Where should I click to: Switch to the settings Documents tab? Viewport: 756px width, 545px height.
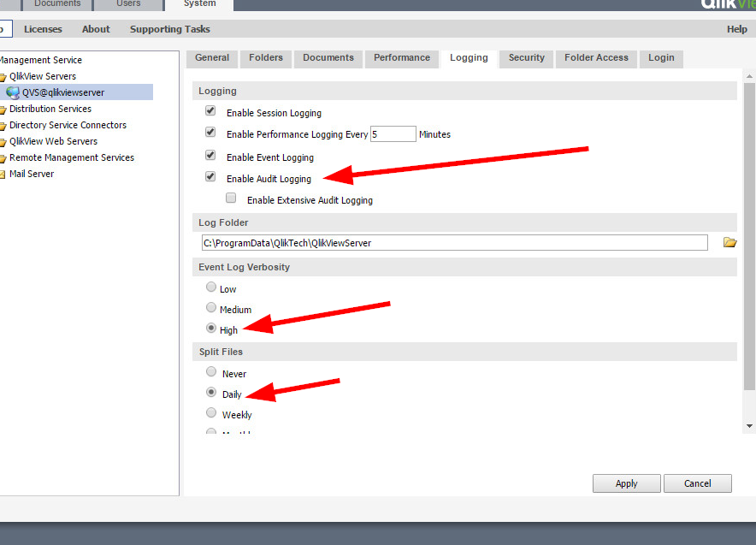coord(328,58)
